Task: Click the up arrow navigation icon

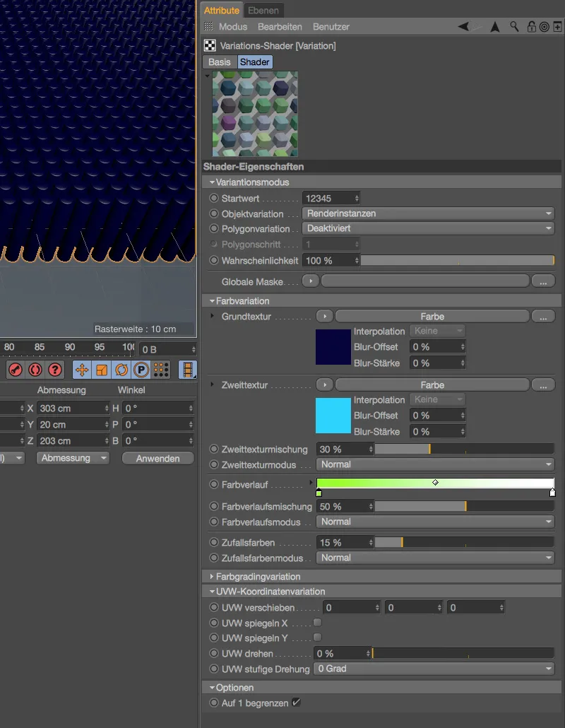Action: pyautogui.click(x=495, y=27)
